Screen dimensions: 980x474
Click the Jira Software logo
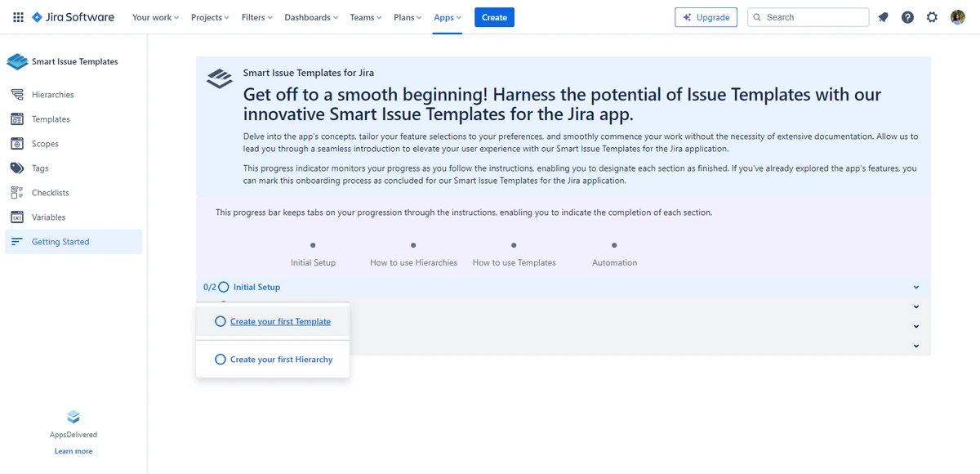[x=73, y=17]
